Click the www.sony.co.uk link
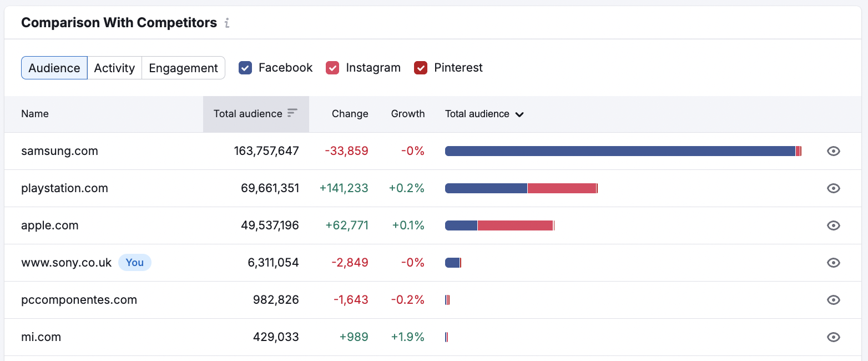 point(66,262)
